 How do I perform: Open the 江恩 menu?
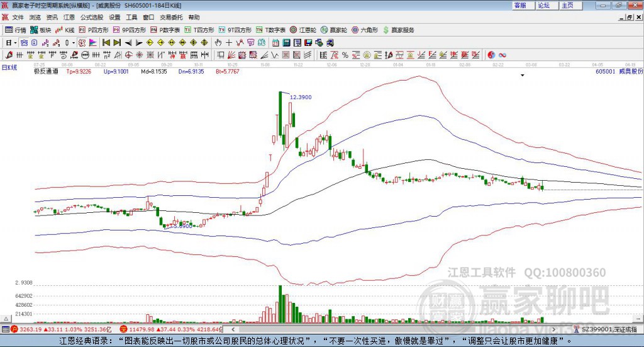pos(69,17)
